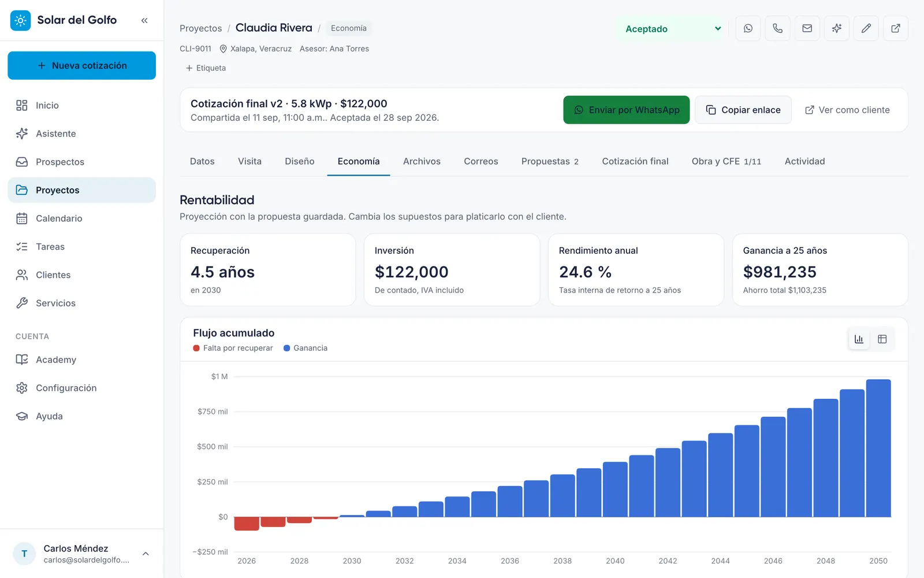924x578 pixels.
Task: Switch to Diseño tab
Action: point(299,161)
